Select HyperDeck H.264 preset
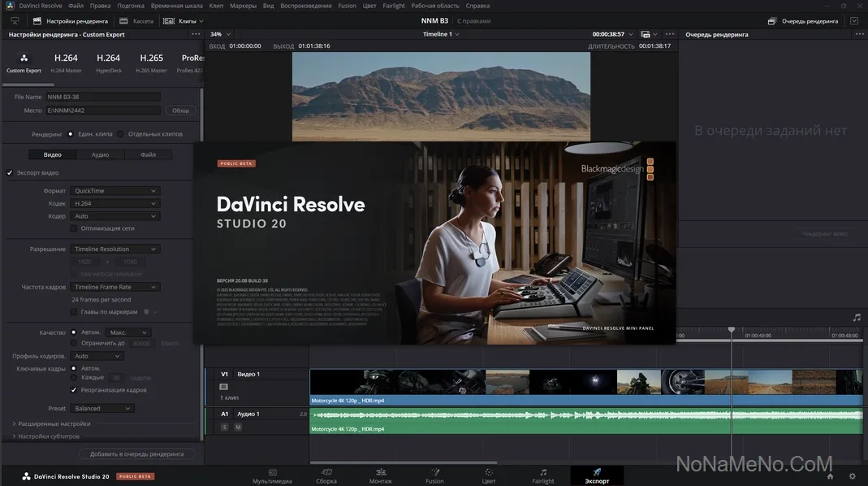868x486 pixels. pyautogui.click(x=108, y=62)
